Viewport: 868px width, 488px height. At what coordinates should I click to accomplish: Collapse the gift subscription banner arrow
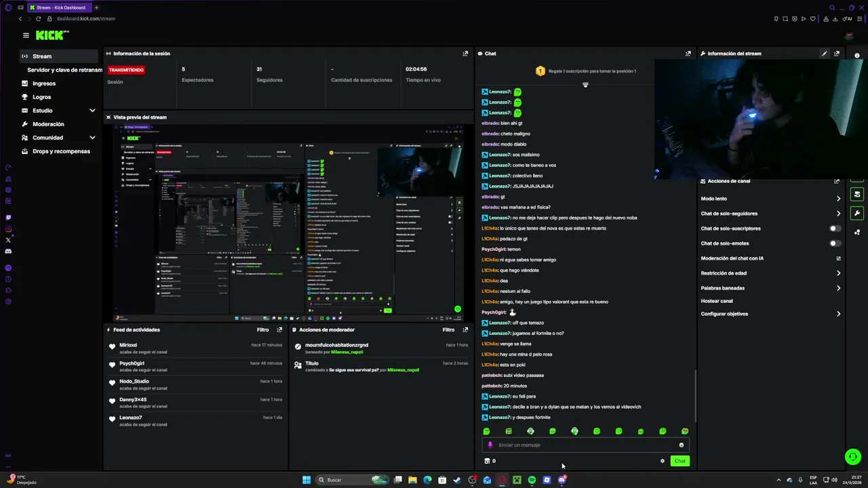click(x=585, y=85)
